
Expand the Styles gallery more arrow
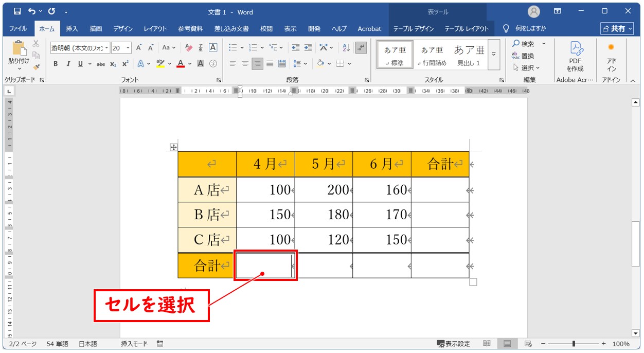[x=494, y=55]
